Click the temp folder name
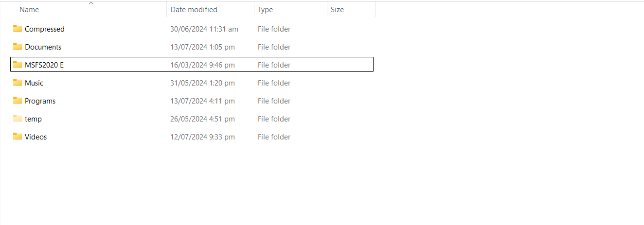The width and height of the screenshot is (644, 225). pos(33,119)
